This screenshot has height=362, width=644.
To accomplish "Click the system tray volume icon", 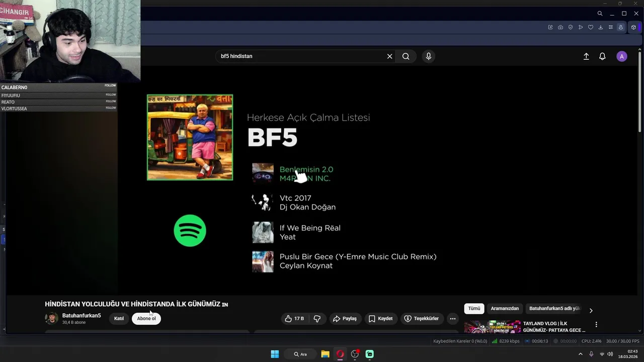I will (x=610, y=354).
